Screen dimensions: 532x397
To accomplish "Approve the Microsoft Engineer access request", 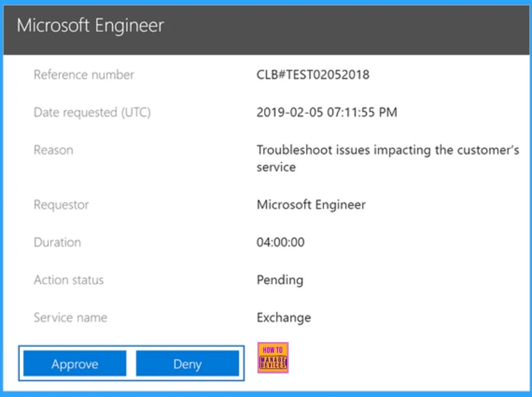I will 74,363.
